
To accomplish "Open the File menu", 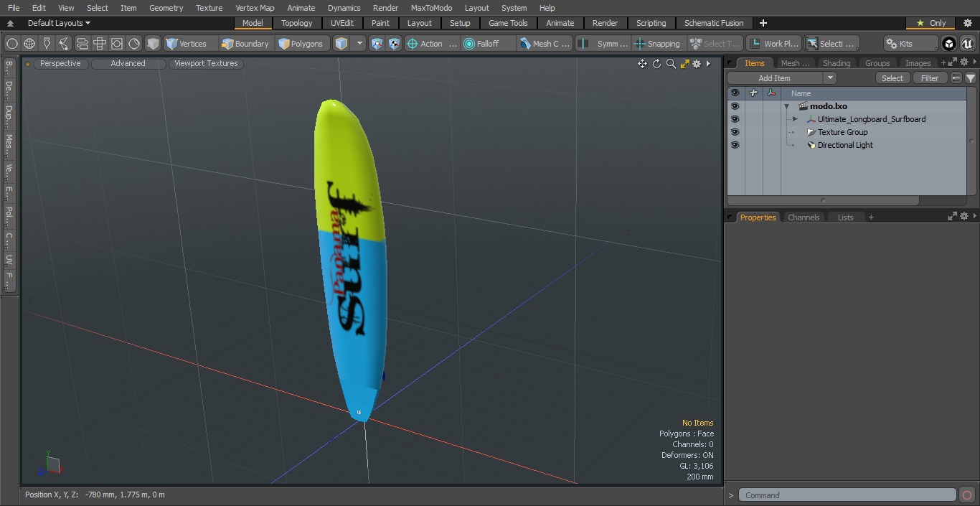I will pyautogui.click(x=14, y=8).
